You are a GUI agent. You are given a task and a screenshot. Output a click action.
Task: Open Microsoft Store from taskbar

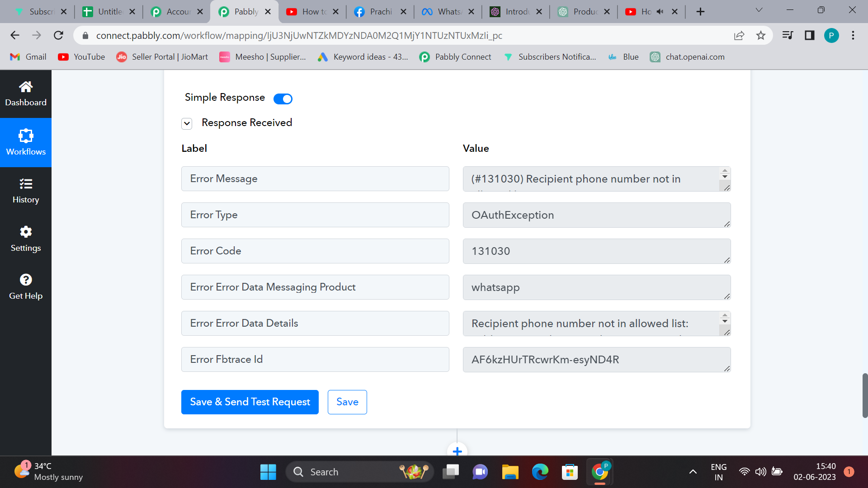pos(570,472)
